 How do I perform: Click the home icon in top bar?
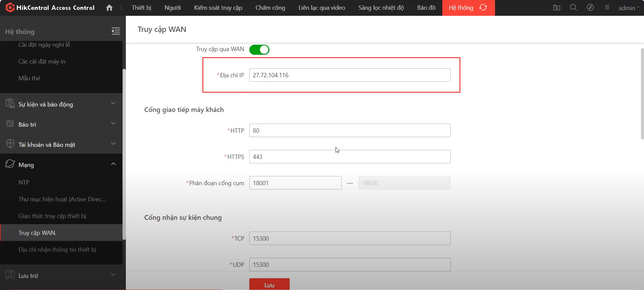(x=109, y=8)
